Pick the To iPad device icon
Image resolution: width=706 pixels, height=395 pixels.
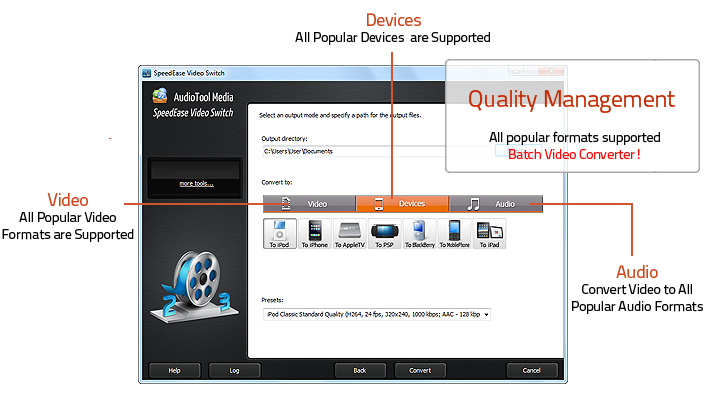click(x=489, y=233)
